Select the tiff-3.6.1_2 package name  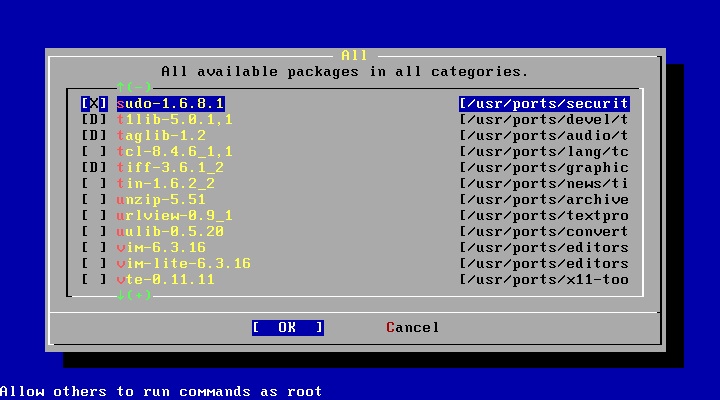coord(170,168)
